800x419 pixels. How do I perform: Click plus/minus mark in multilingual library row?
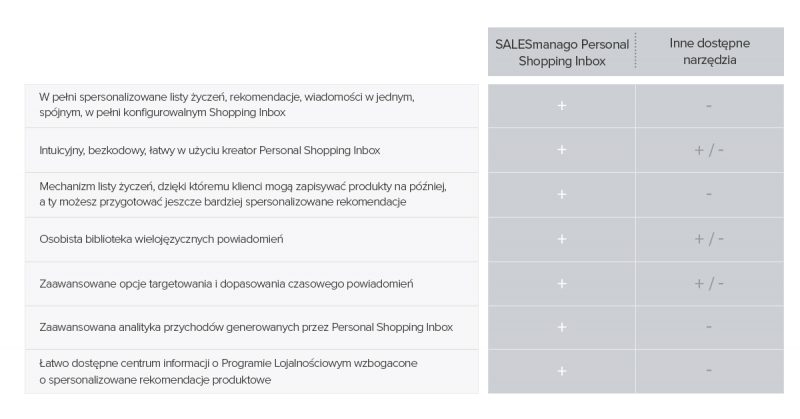[x=709, y=239]
